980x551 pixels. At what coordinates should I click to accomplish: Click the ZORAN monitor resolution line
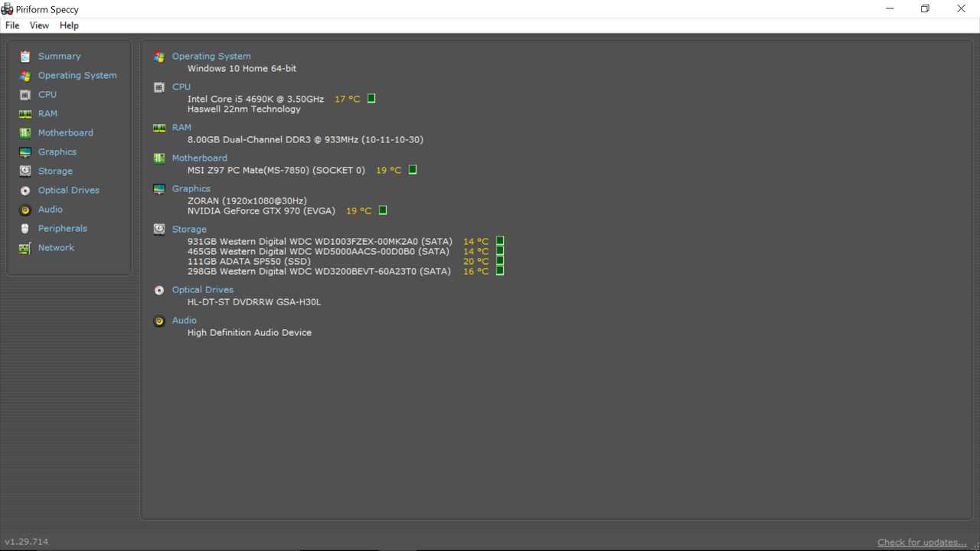247,201
